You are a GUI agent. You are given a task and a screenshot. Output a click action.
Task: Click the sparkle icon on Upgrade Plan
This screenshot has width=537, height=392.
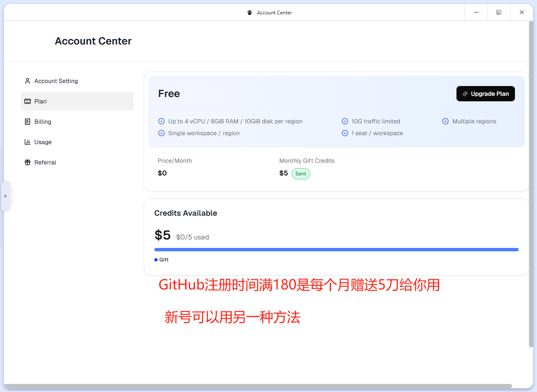(465, 94)
